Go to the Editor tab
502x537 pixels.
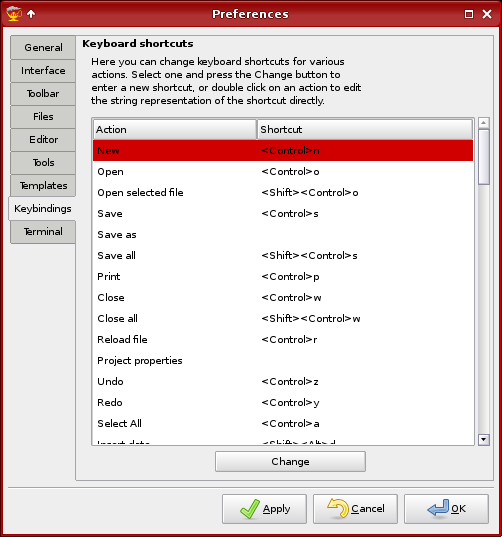click(x=43, y=140)
